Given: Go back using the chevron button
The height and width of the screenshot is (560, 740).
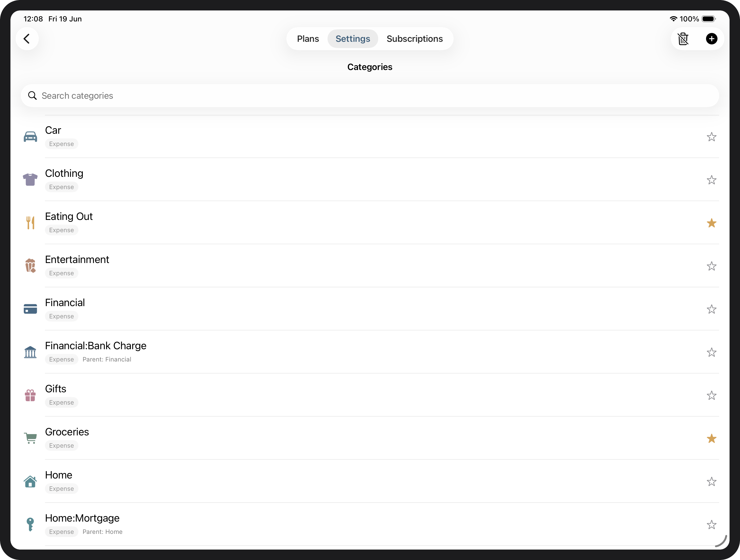Looking at the screenshot, I should point(27,39).
